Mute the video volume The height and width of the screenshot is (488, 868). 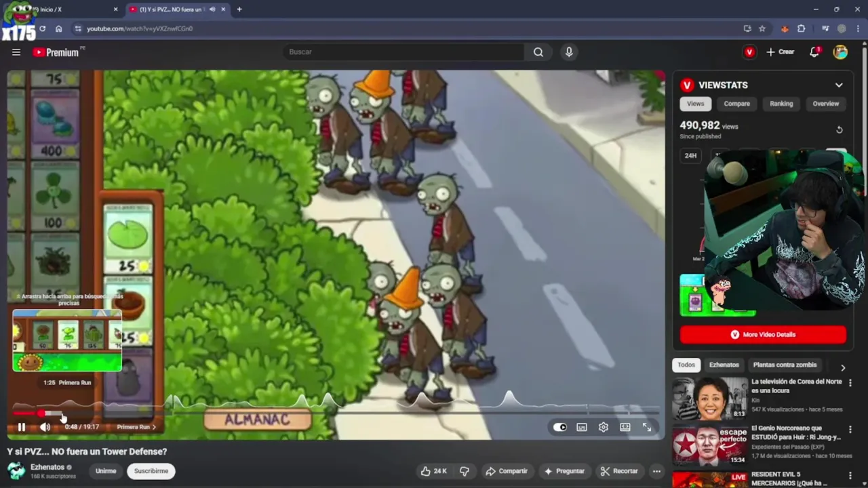click(45, 427)
